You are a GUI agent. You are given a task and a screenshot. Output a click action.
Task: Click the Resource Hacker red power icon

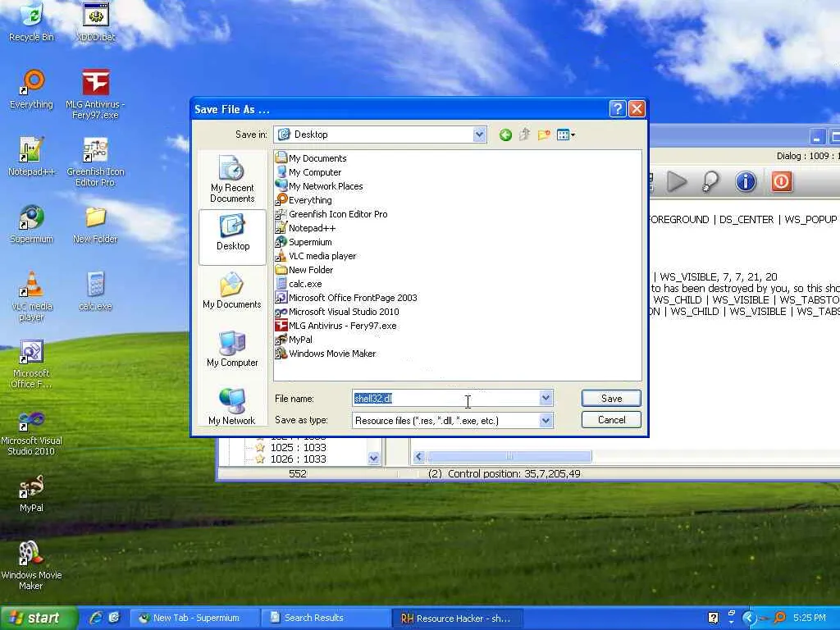pyautogui.click(x=781, y=181)
